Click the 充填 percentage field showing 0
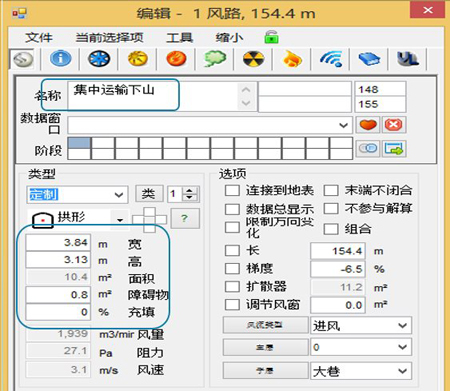The image size is (450, 391). (x=58, y=312)
